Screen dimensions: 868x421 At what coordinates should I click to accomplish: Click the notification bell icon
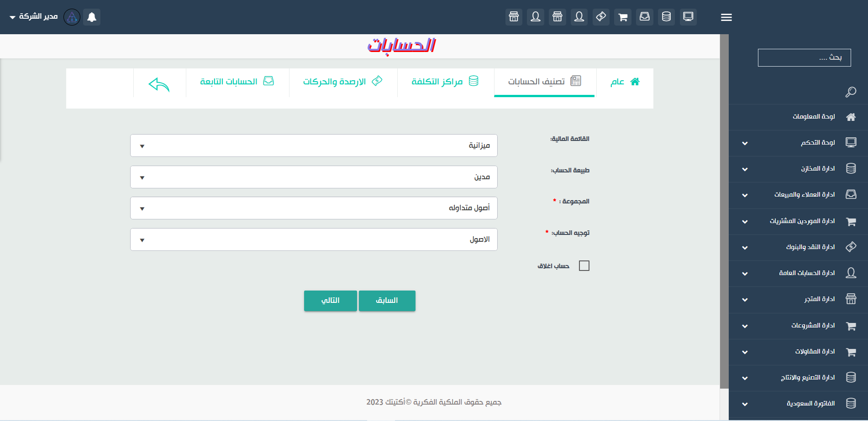(92, 17)
